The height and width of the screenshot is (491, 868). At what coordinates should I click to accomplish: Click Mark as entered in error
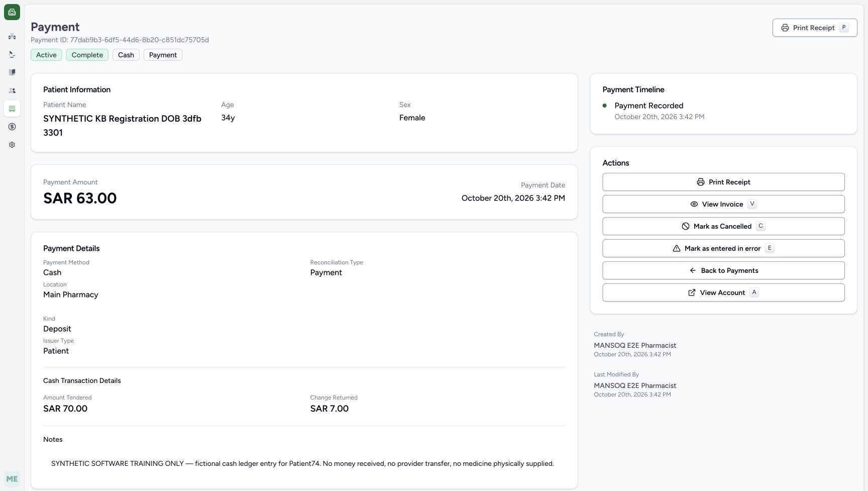pos(723,248)
